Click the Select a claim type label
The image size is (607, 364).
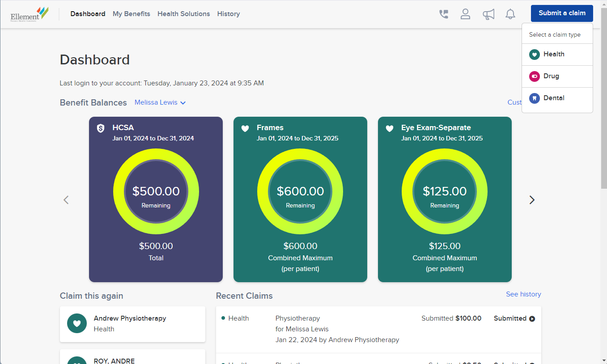click(x=555, y=34)
